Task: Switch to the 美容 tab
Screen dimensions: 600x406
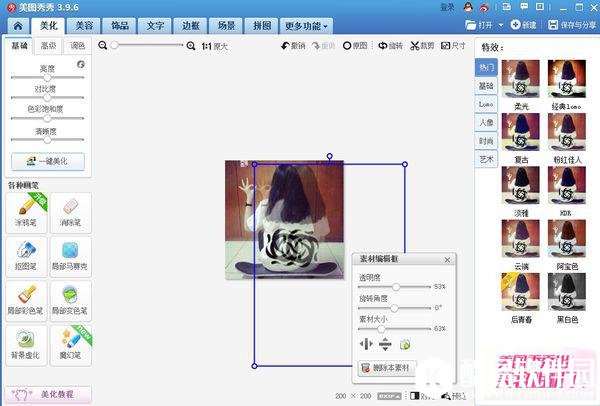Action: (x=84, y=24)
